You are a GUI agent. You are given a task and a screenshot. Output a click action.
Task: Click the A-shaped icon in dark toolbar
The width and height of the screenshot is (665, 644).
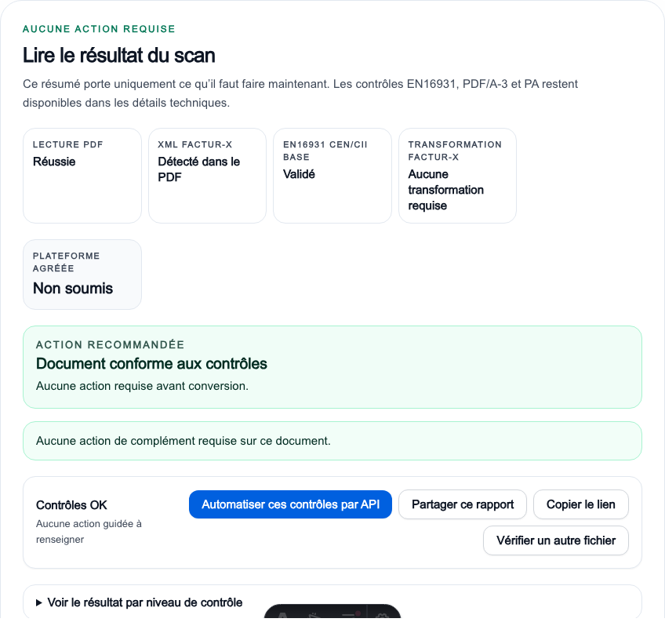(x=283, y=615)
